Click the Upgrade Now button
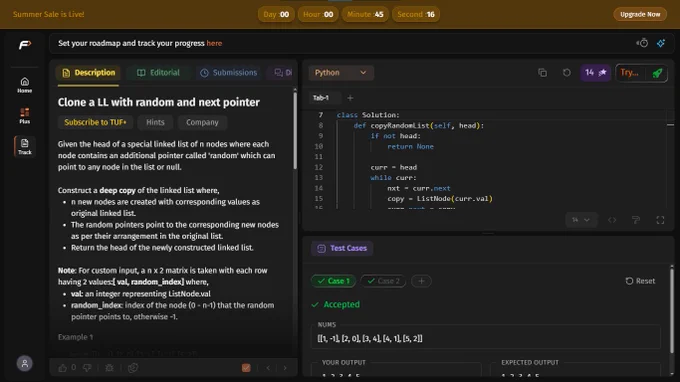The height and width of the screenshot is (382, 680). [x=640, y=14]
